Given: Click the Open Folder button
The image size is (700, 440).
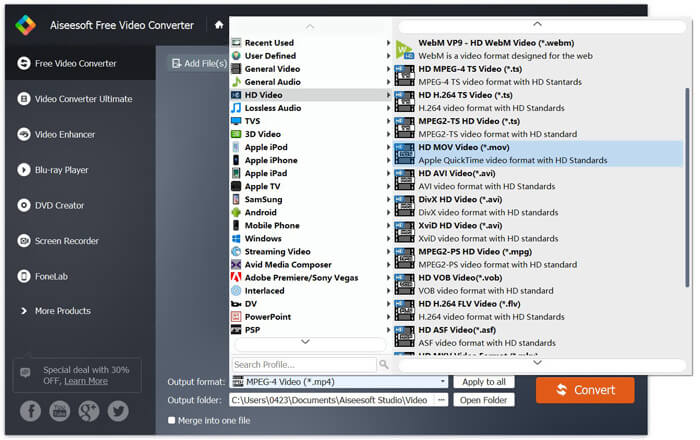Looking at the screenshot, I should coord(484,400).
